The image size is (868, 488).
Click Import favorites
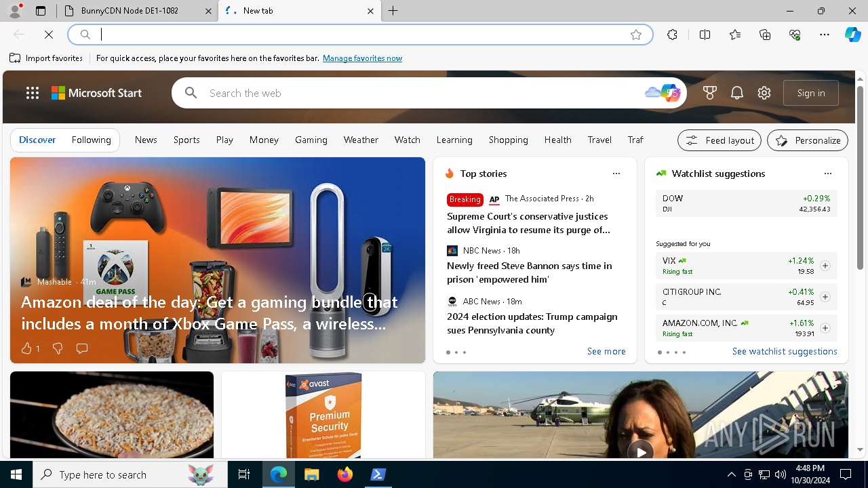click(46, 58)
